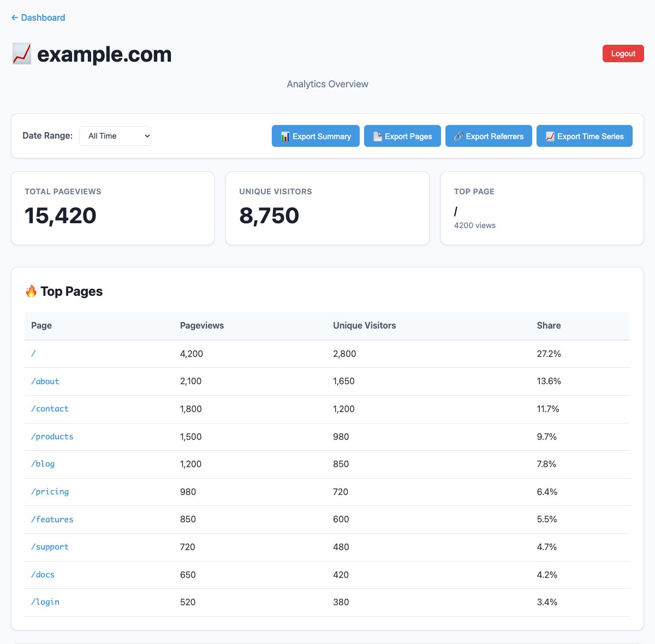Click the Date Range label
Screen dimensions: 655x644
(x=47, y=135)
